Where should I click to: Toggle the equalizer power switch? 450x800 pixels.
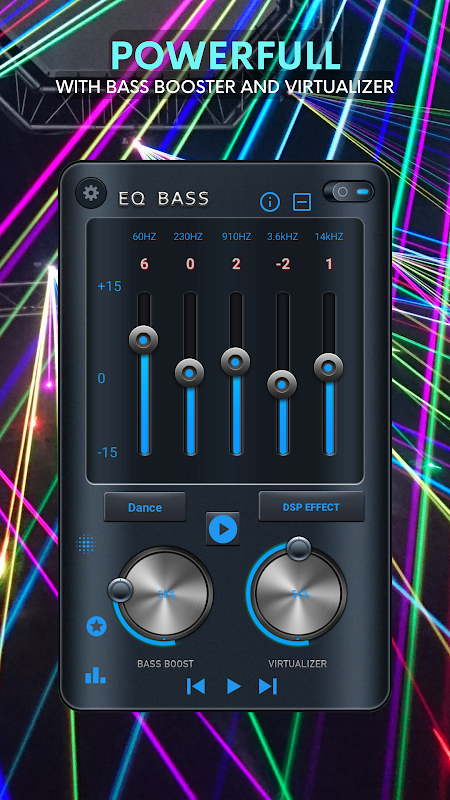[x=348, y=192]
